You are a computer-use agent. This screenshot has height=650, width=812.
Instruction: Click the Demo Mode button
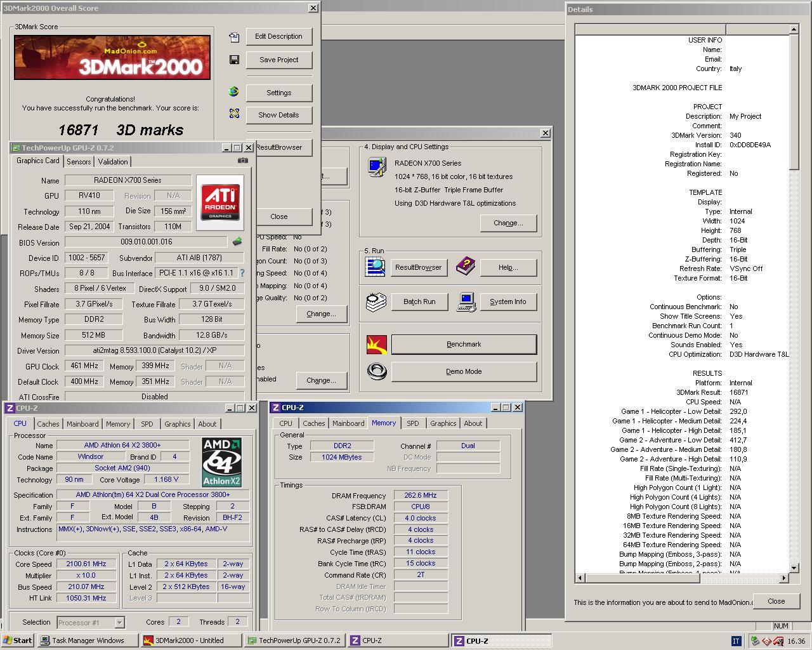tap(464, 371)
